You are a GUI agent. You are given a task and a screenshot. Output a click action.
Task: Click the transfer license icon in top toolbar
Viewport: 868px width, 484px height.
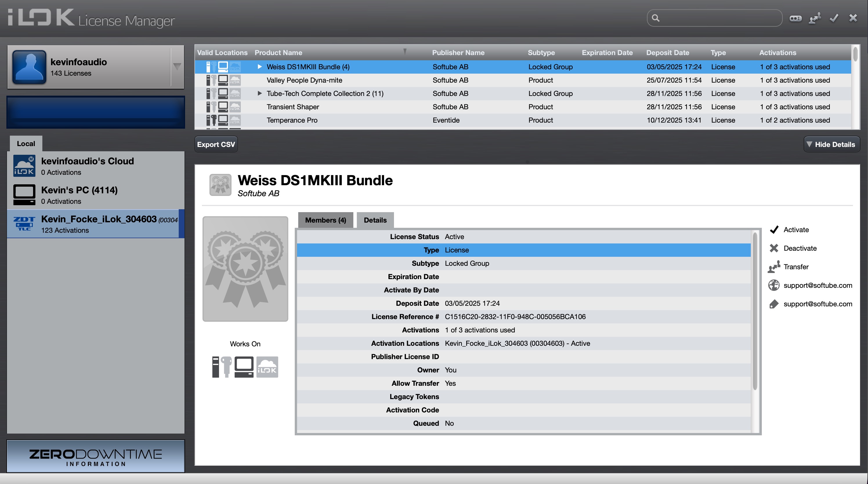click(815, 18)
